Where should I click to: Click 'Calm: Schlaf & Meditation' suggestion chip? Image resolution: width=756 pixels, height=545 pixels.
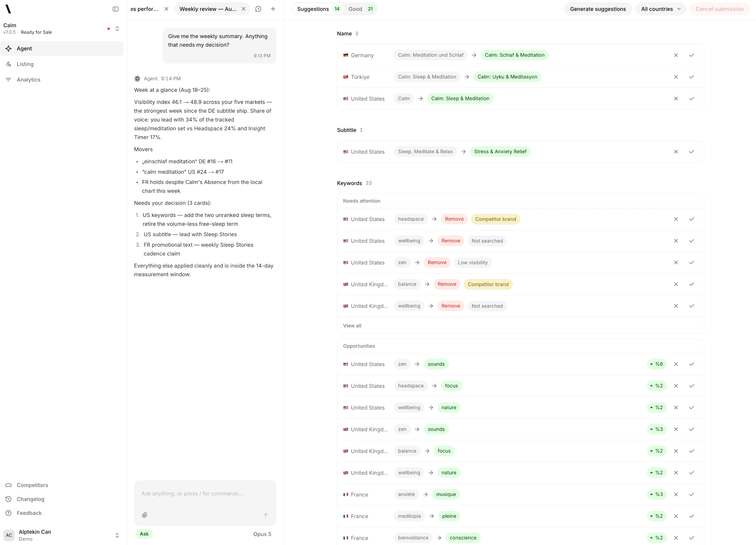[x=514, y=55]
